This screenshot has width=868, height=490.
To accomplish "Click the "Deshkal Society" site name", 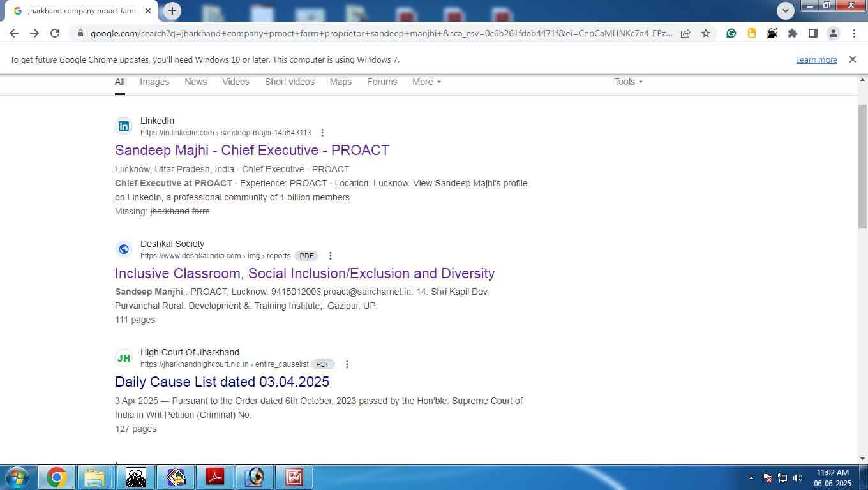I will (x=172, y=244).
